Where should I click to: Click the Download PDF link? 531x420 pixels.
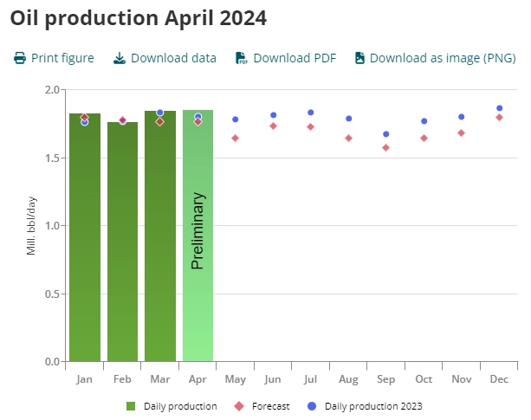295,58
